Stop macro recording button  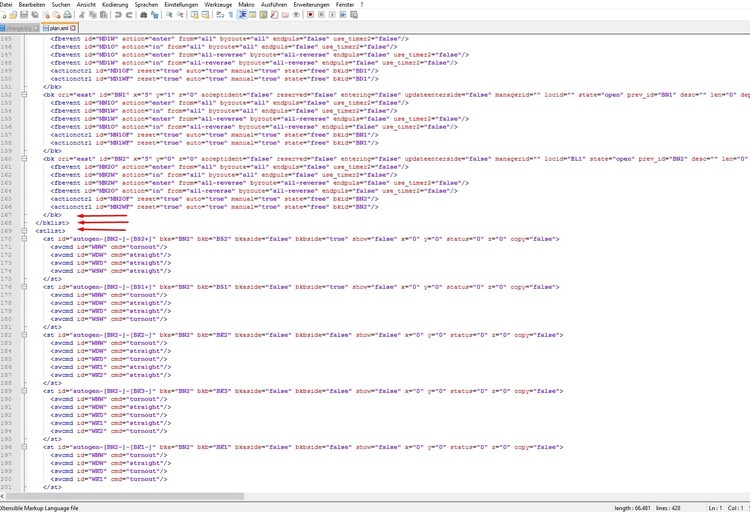(321, 15)
